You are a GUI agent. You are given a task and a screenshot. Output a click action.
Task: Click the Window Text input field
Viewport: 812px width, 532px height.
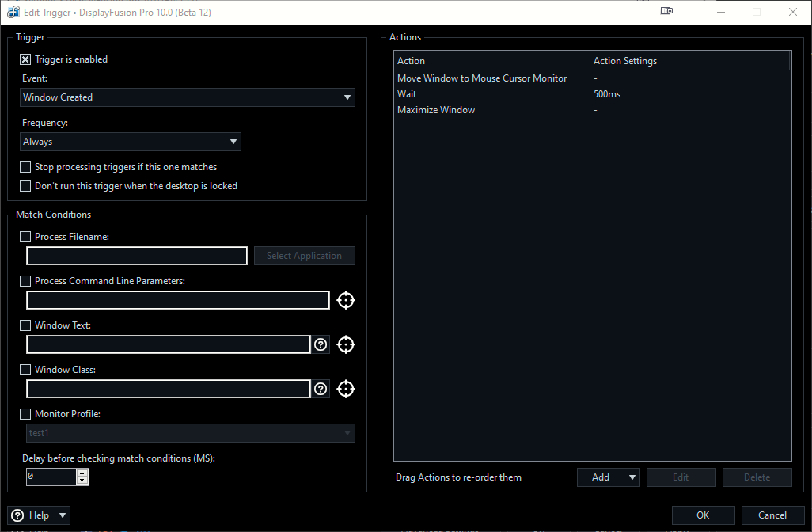pos(169,344)
